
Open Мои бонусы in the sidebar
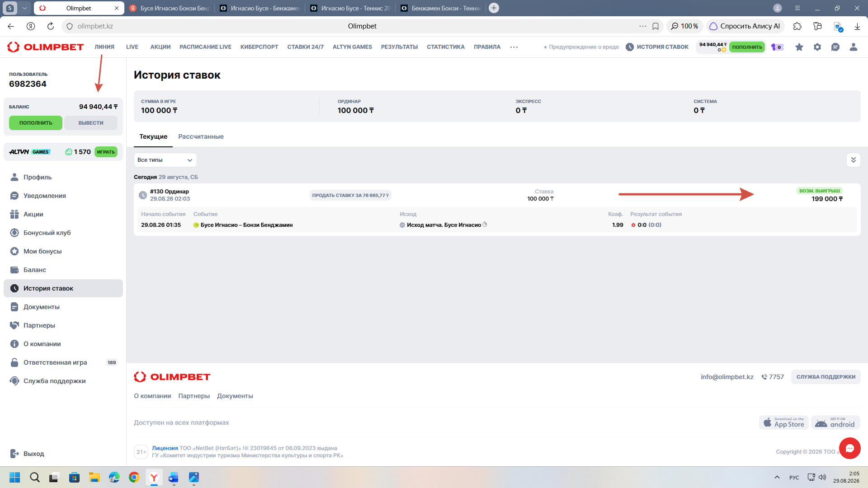pos(63,251)
